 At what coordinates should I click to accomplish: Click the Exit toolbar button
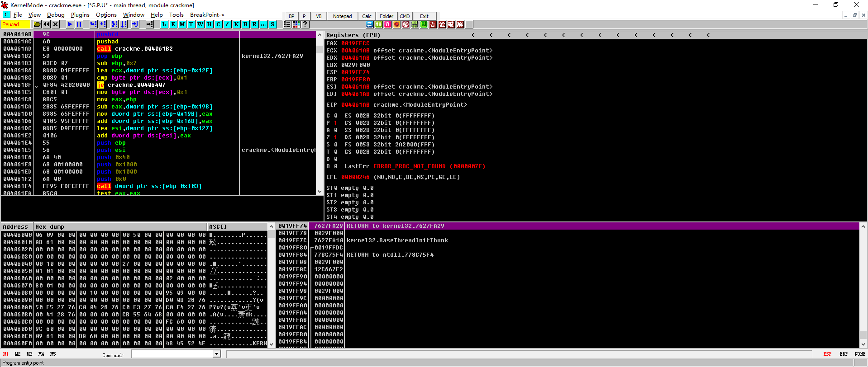(424, 16)
